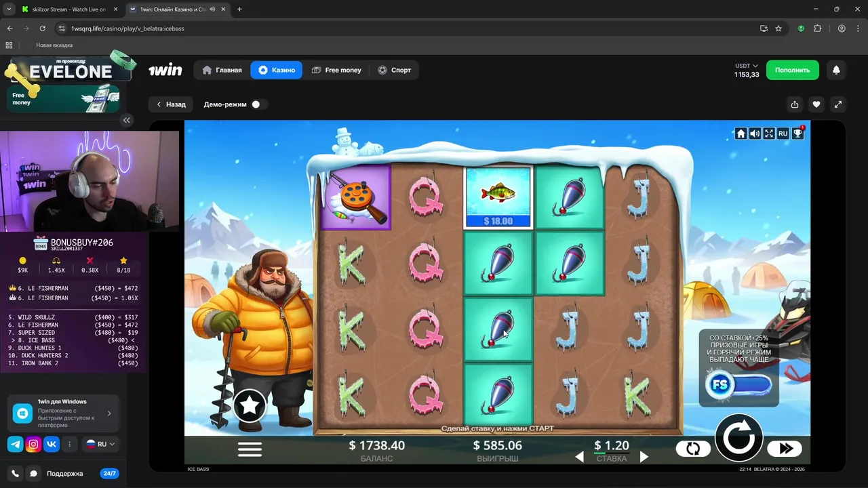Click the 24/7 support badge
The image size is (868, 488).
coord(109,474)
